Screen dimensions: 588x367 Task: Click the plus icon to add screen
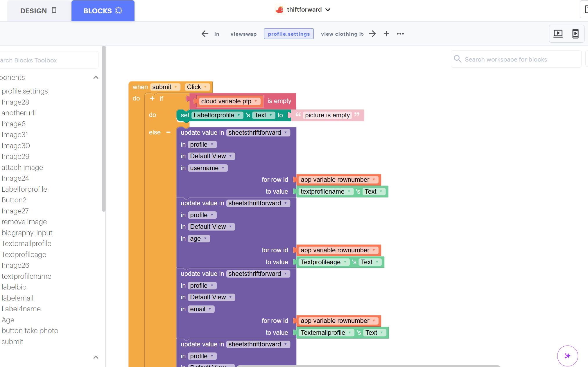coord(386,34)
